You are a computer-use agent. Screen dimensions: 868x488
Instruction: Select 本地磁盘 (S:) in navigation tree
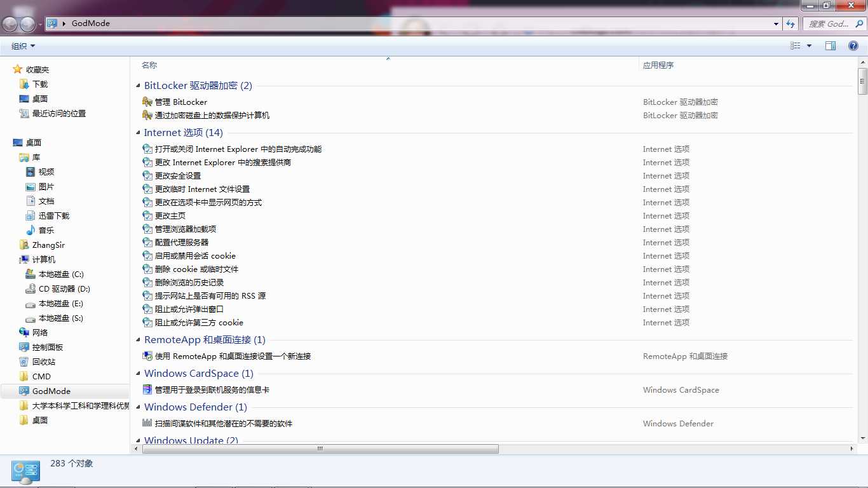coord(61,318)
